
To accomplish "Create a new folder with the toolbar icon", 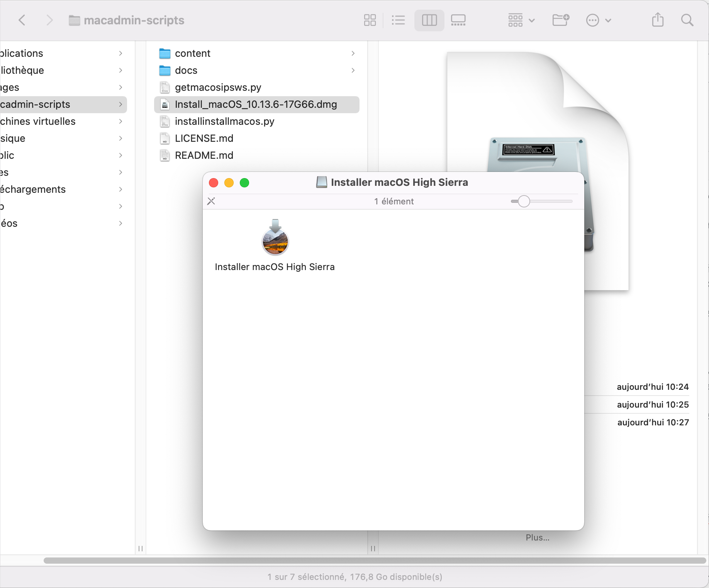I will coord(561,20).
